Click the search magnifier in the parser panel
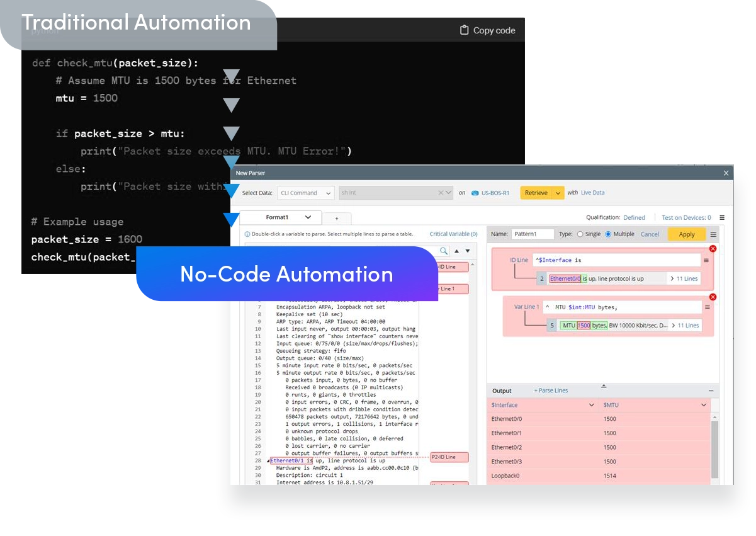756x536 pixels. point(443,251)
